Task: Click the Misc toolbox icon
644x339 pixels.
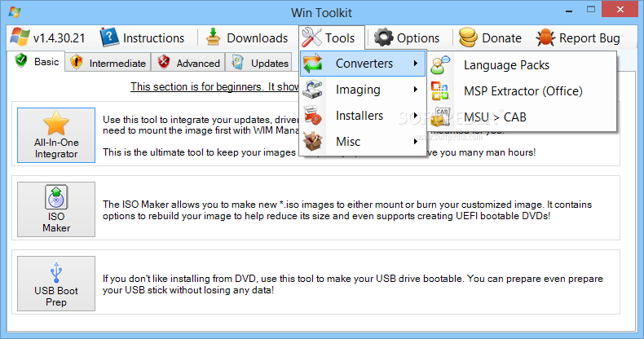Action: click(x=312, y=141)
